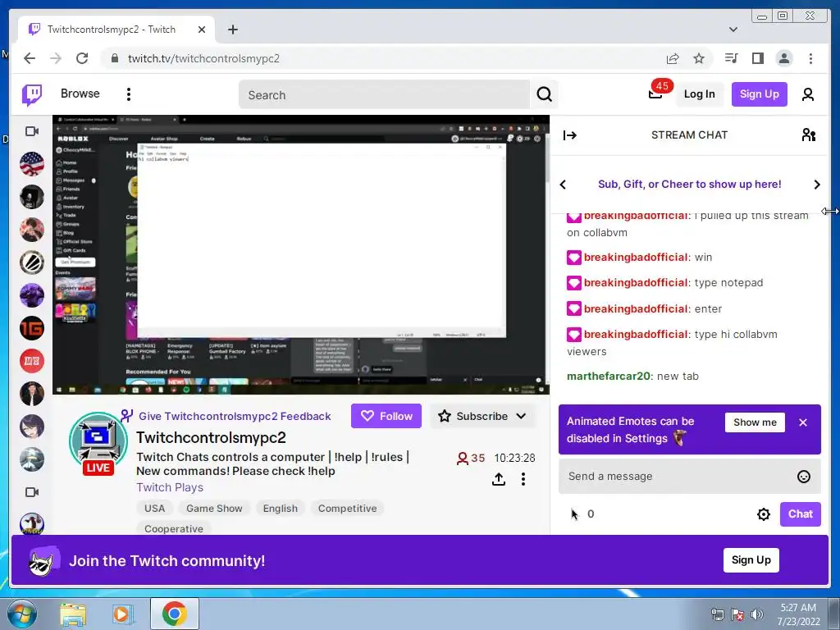Image resolution: width=840 pixels, height=630 pixels.
Task: Select the Competitive tag
Action: [x=347, y=509]
